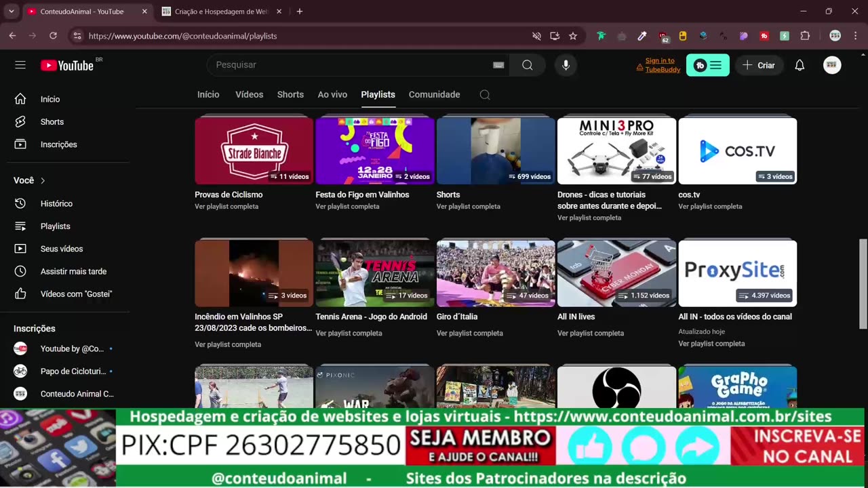Click the color picker eyedropper extension

642,36
